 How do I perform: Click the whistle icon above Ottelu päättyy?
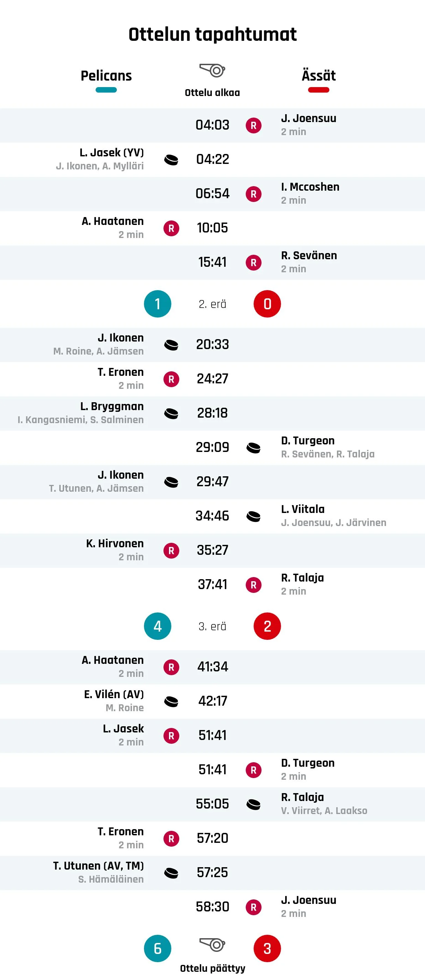(212, 945)
